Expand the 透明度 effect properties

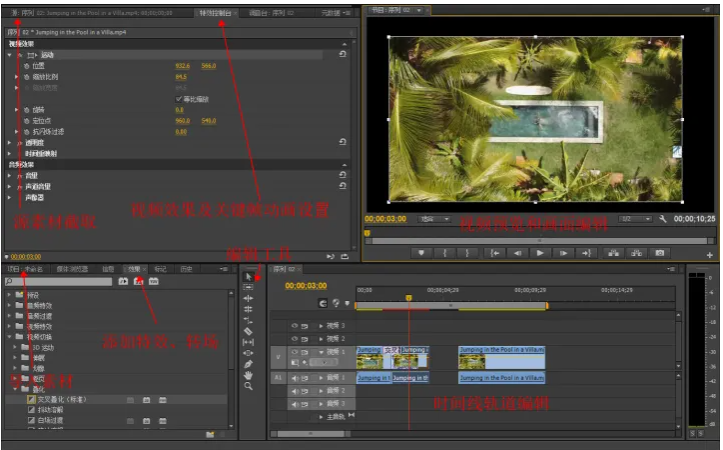pos(9,143)
